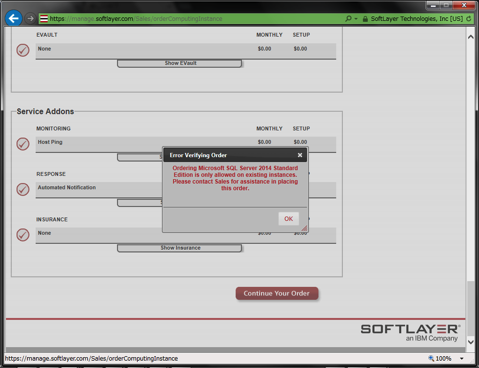Viewport: 479px width, 368px height.
Task: Click the SoftLayer an IBM Company logo
Action: click(410, 332)
